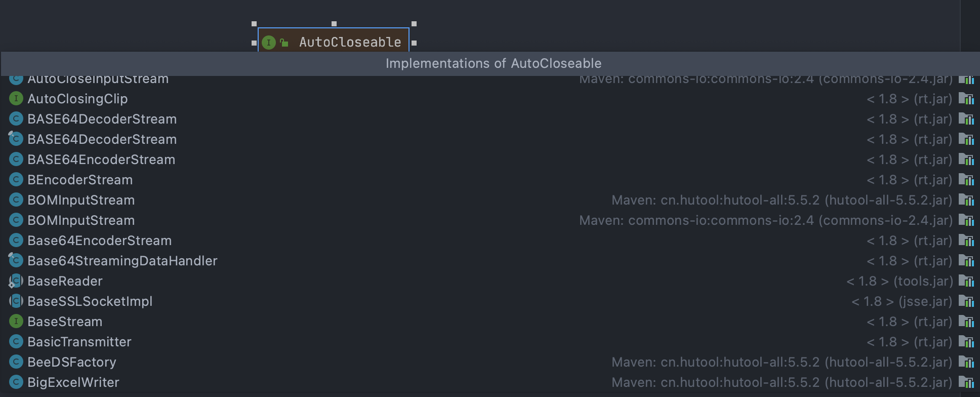This screenshot has height=397, width=980.
Task: Click the class icon beside Base64StreamingDataHandler
Action: [x=16, y=261]
